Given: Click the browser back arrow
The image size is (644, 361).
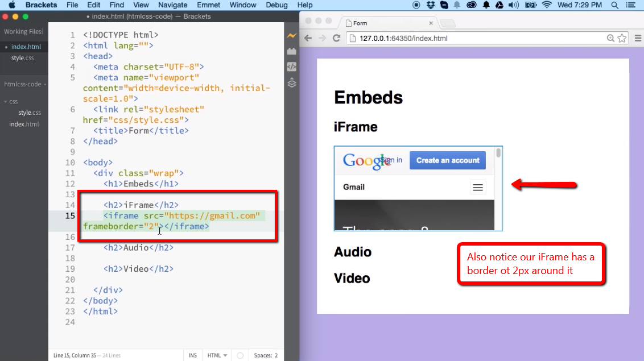Looking at the screenshot, I should pos(308,38).
